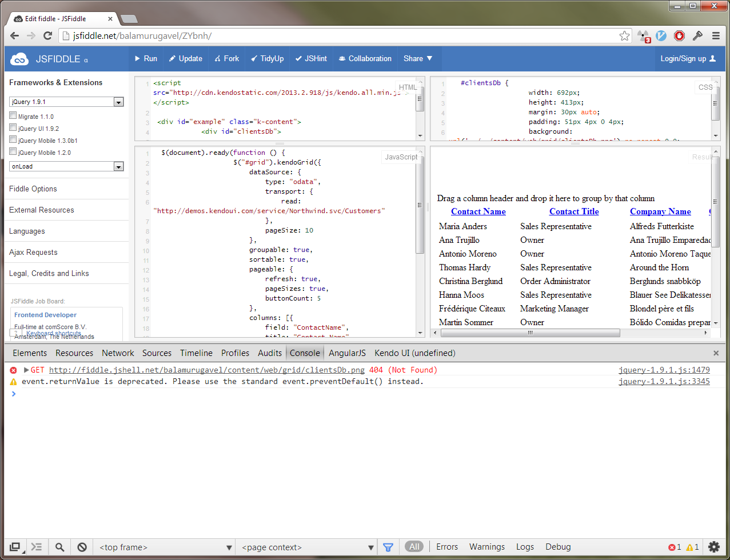Viewport: 730px width, 560px height.
Task: Click the red error count indicator
Action: pyautogui.click(x=675, y=547)
